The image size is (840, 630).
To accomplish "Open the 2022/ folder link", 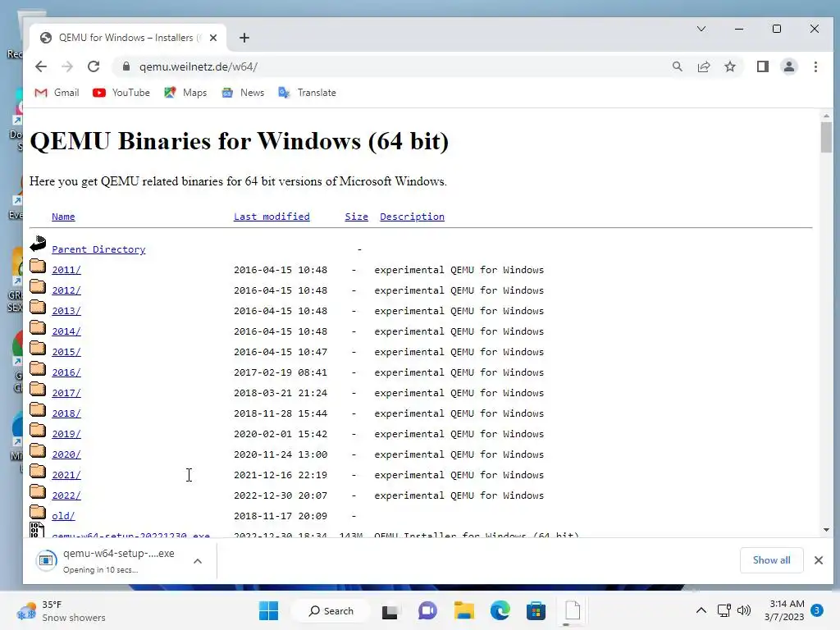I will tap(66, 495).
